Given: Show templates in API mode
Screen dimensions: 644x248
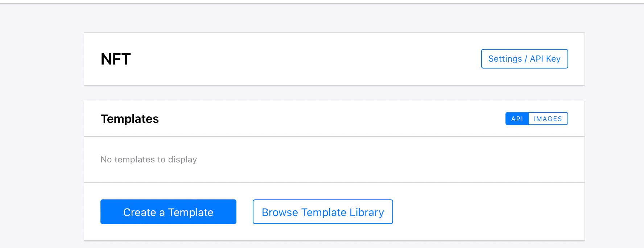Looking at the screenshot, I should pos(517,119).
